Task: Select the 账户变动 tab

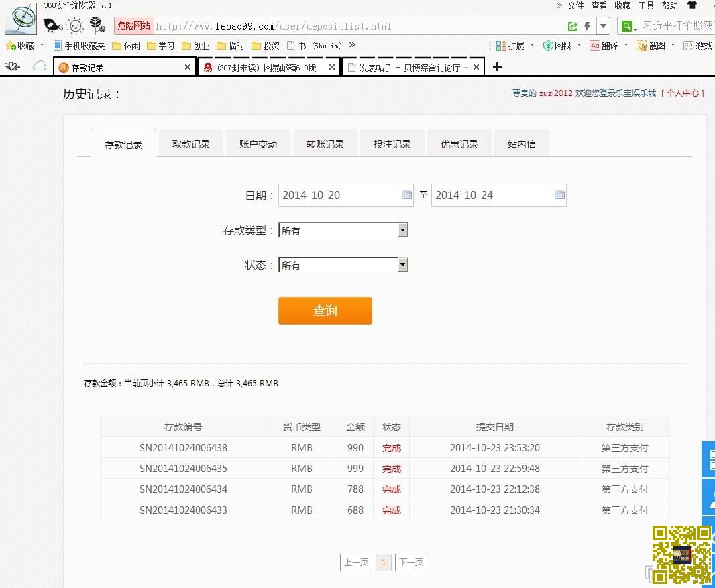Action: [258, 144]
